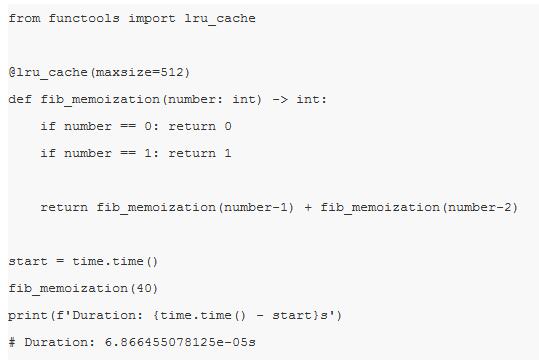
Task: Click the 'print' function call
Action: click(28, 316)
